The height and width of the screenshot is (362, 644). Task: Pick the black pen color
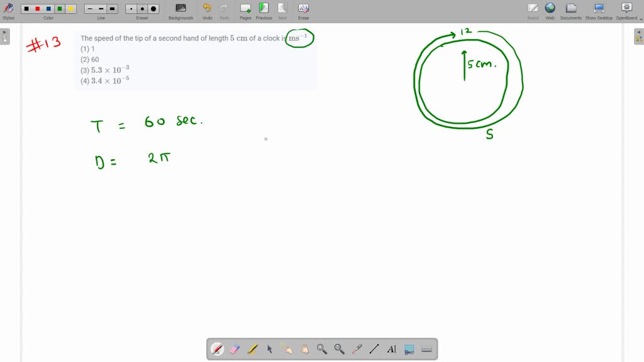tap(26, 9)
